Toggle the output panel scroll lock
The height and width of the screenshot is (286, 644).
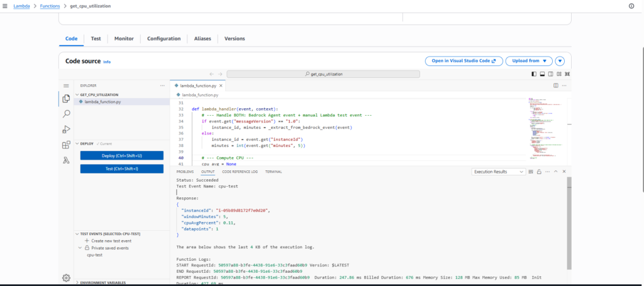539,172
